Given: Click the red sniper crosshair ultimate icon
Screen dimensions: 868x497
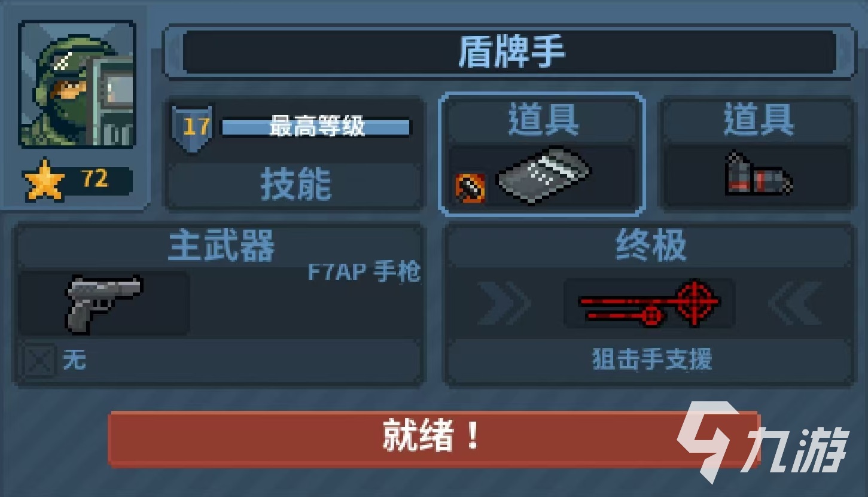Looking at the screenshot, I should 649,303.
